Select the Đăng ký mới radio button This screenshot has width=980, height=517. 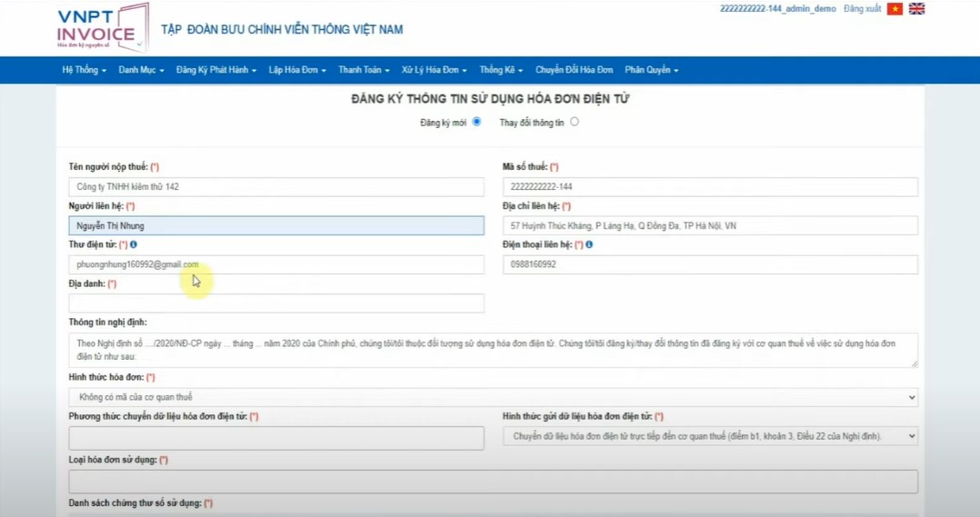(x=476, y=122)
